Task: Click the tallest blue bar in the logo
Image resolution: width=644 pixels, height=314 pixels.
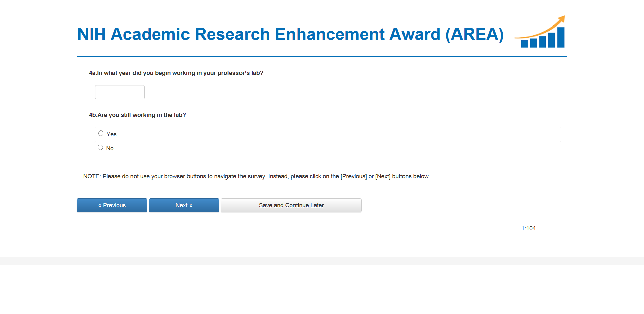Action: click(560, 38)
